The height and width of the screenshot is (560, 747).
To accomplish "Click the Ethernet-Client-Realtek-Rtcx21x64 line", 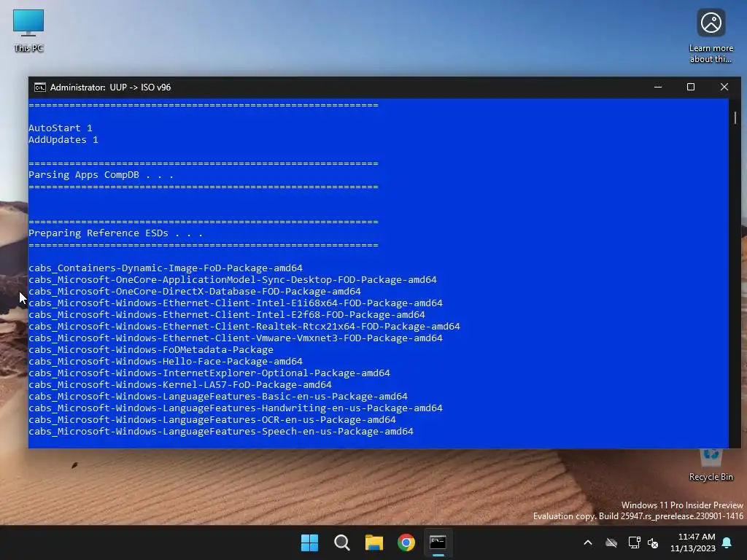I will [x=244, y=327].
